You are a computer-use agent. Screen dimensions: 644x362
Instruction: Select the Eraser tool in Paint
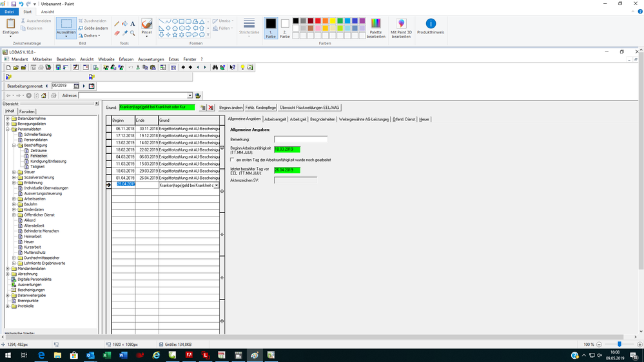pos(117,33)
